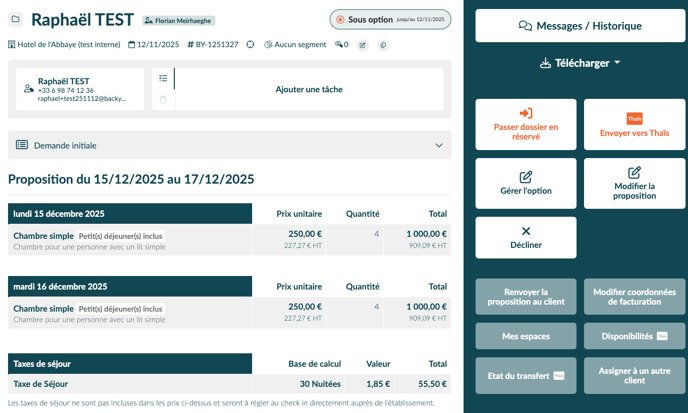Click the folder icon beside Raphaël TEST
Image resolution: width=688 pixels, height=413 pixels.
[x=16, y=19]
